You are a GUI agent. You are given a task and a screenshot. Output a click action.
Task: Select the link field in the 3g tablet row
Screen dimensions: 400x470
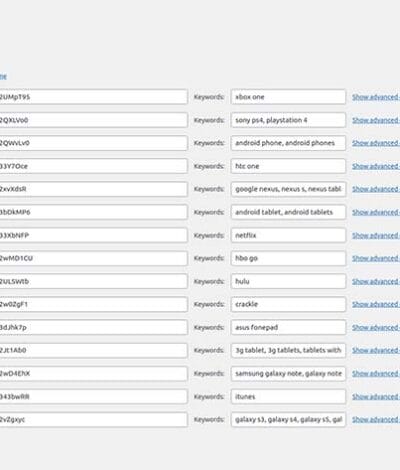pos(93,350)
